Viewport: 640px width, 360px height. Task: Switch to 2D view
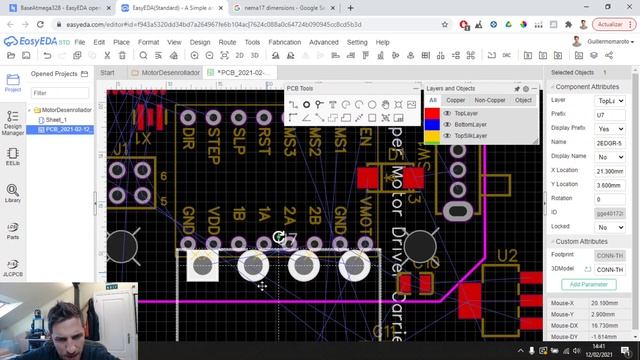240,56
